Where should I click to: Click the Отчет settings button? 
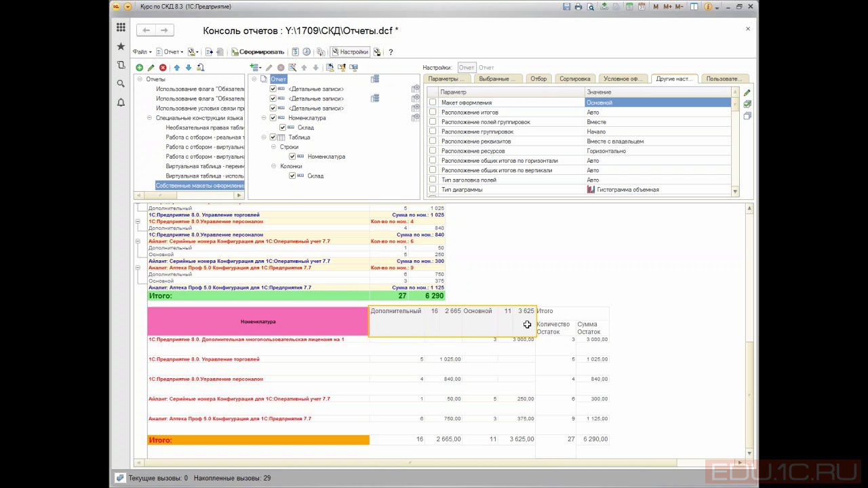click(x=467, y=68)
